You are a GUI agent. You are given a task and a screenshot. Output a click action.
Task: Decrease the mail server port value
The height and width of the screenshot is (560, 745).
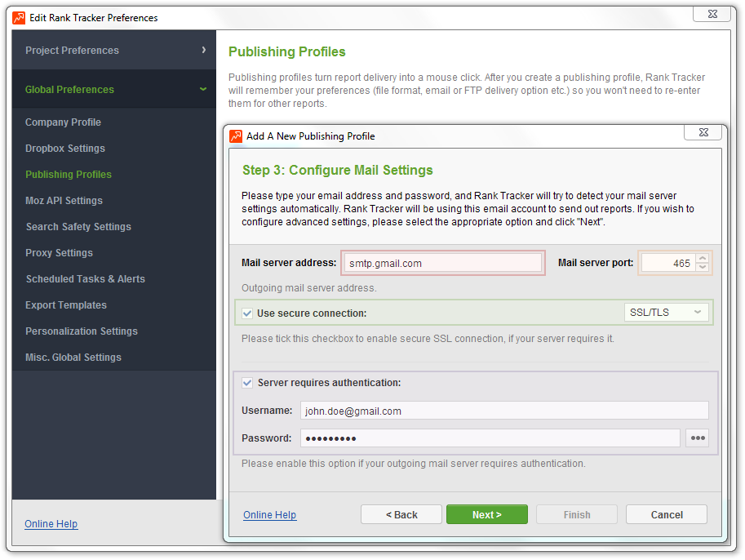point(703,267)
